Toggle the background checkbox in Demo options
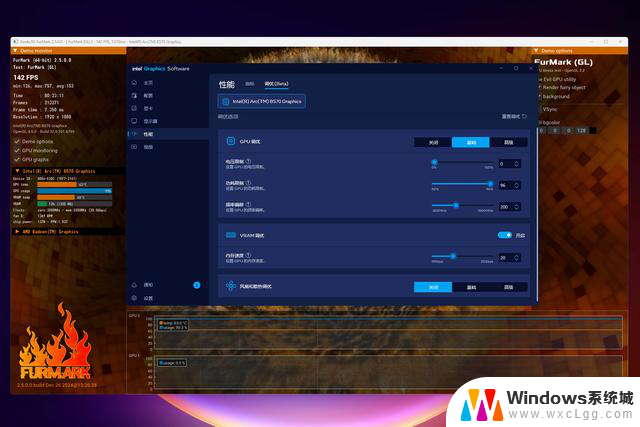640x427 pixels. (540, 96)
